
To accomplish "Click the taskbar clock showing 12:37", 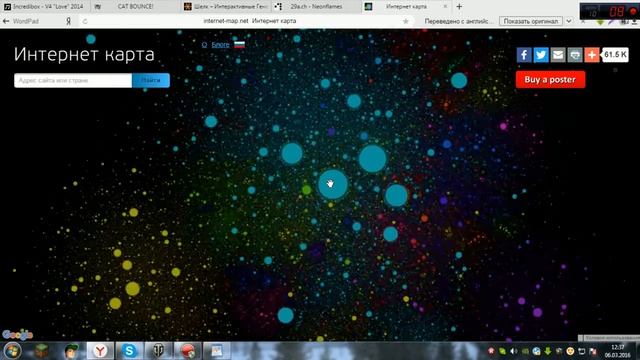I will (x=618, y=351).
